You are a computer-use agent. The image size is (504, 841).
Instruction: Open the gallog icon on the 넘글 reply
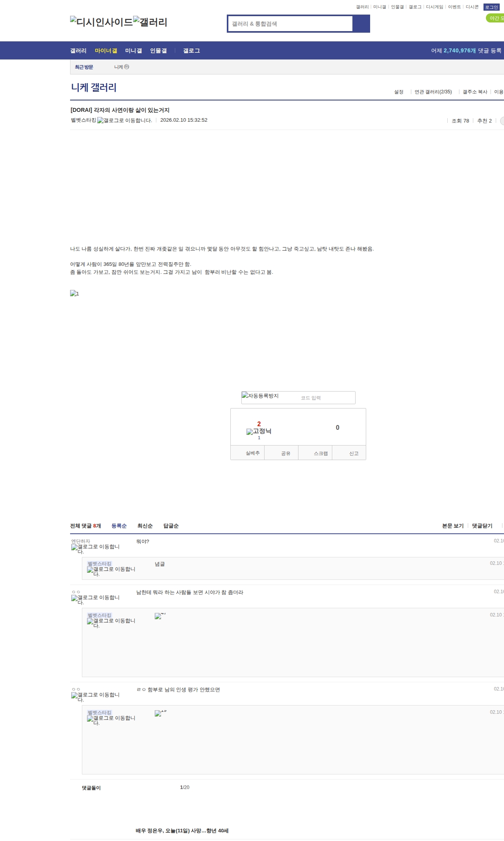click(x=111, y=571)
